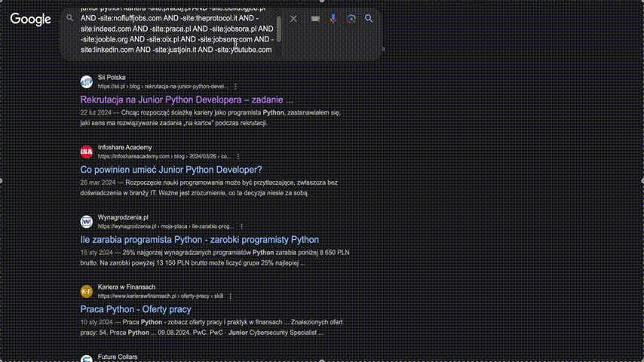644x362 pixels.
Task: Click the search box vertical scrollbar
Action: (279, 29)
